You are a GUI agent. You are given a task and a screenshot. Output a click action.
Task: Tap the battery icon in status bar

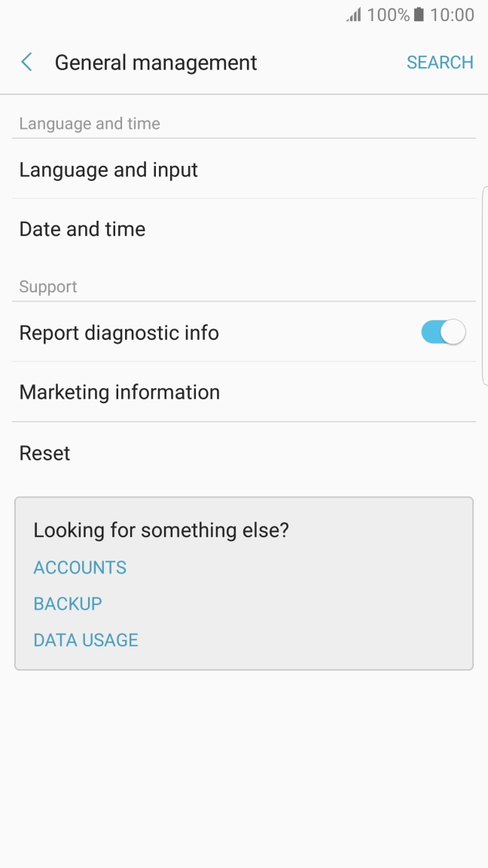[419, 15]
